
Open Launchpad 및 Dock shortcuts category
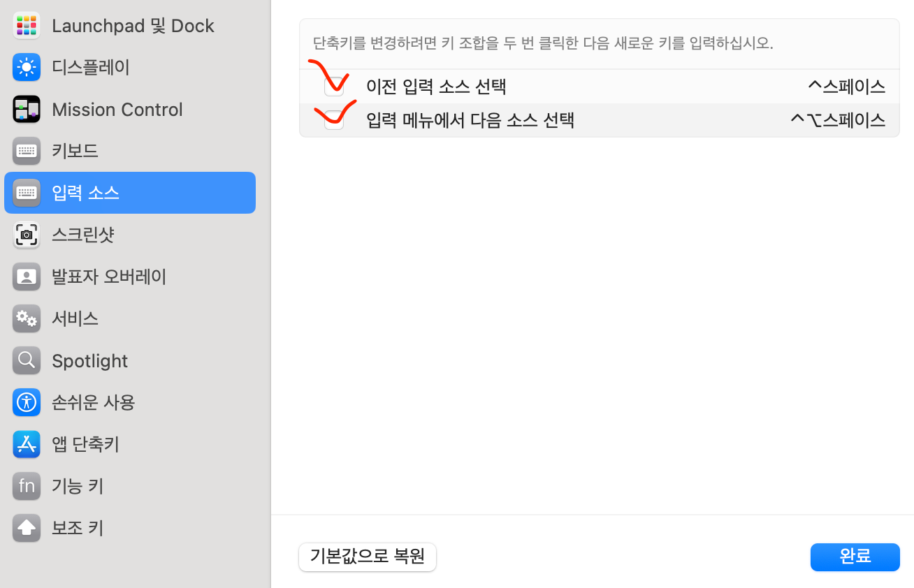click(x=133, y=26)
